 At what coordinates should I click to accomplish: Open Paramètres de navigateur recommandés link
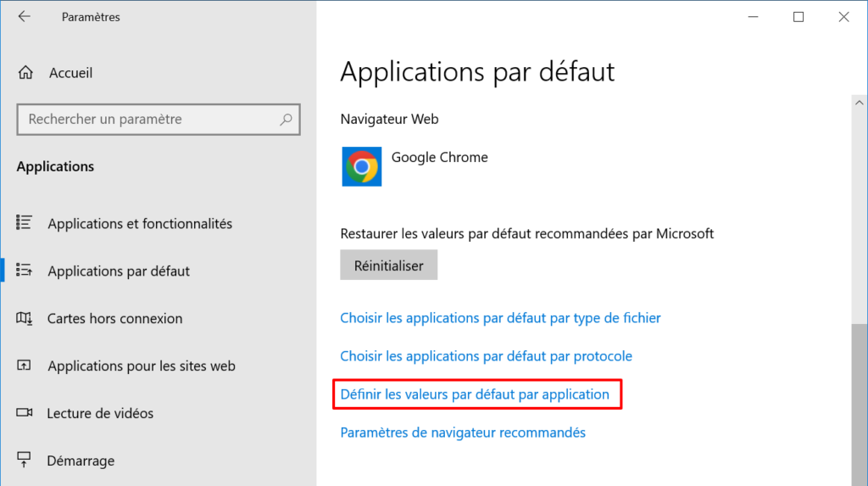coord(463,433)
